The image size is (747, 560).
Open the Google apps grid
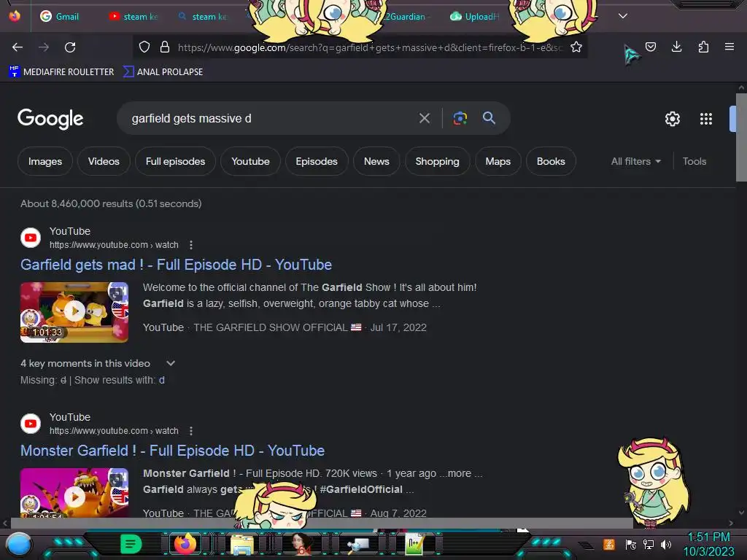[706, 119]
